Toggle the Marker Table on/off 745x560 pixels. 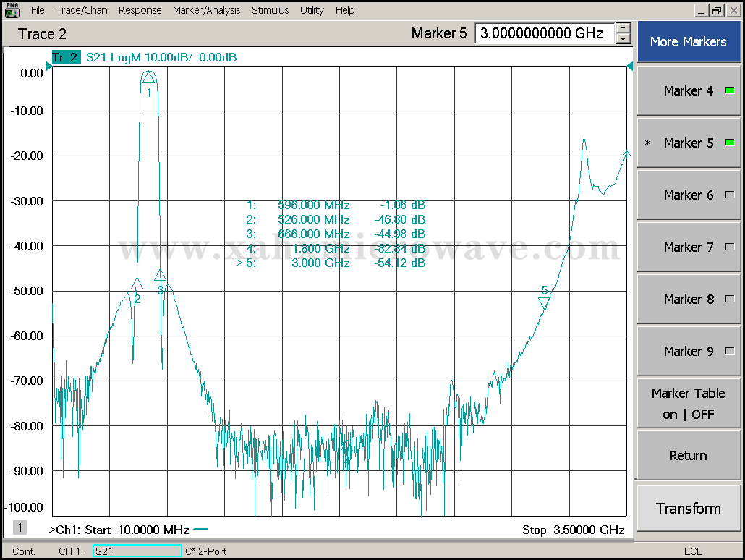click(x=688, y=404)
